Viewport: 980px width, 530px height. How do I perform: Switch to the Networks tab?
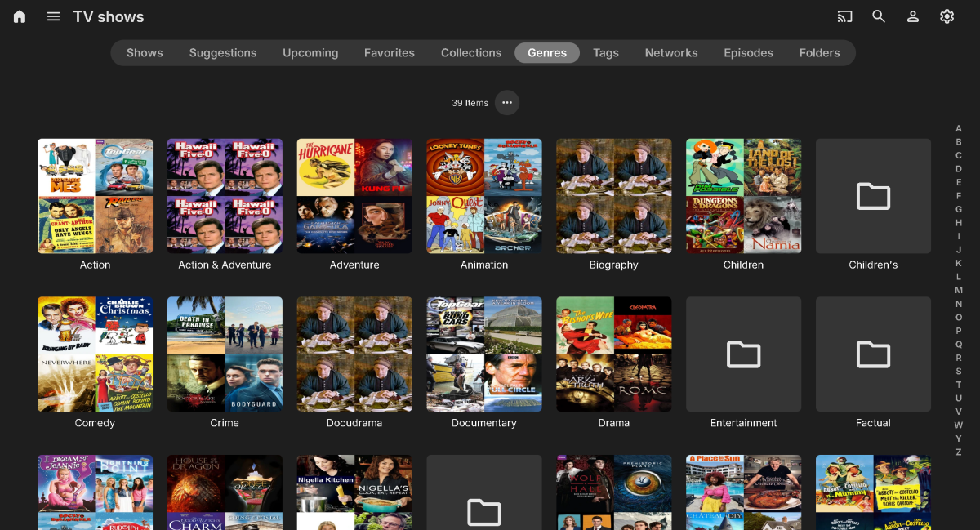(x=671, y=53)
